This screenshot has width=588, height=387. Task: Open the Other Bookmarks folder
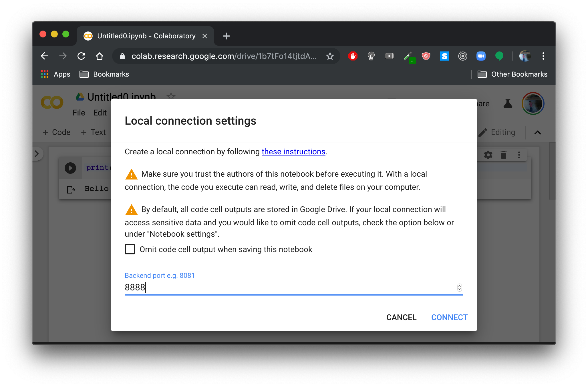[x=512, y=74]
